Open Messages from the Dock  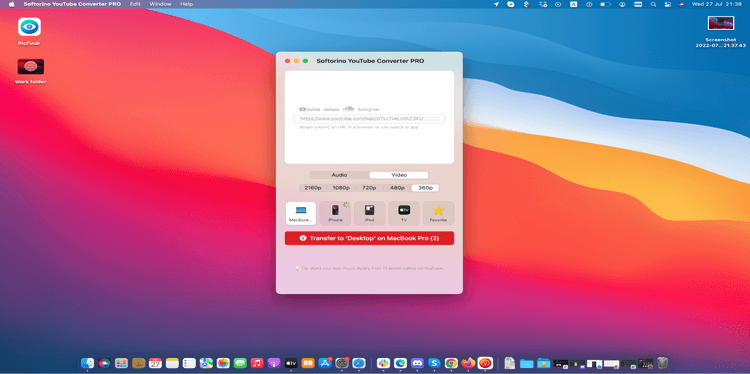240,363
